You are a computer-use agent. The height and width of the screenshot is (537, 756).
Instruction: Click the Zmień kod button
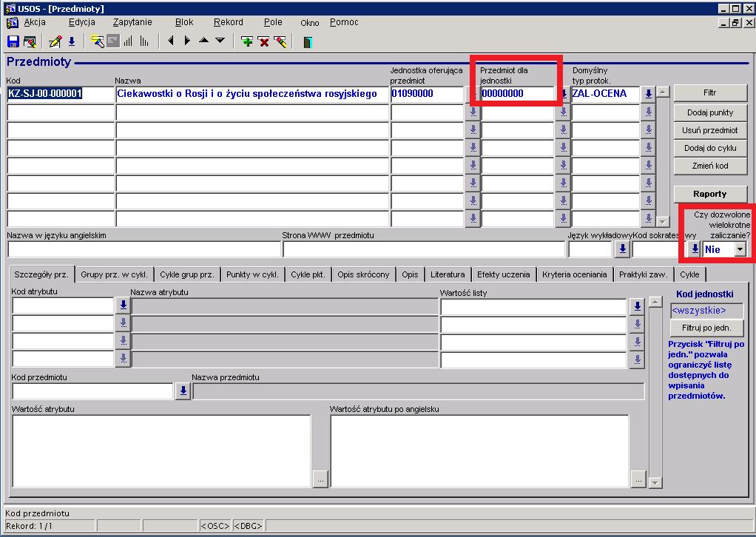point(709,166)
